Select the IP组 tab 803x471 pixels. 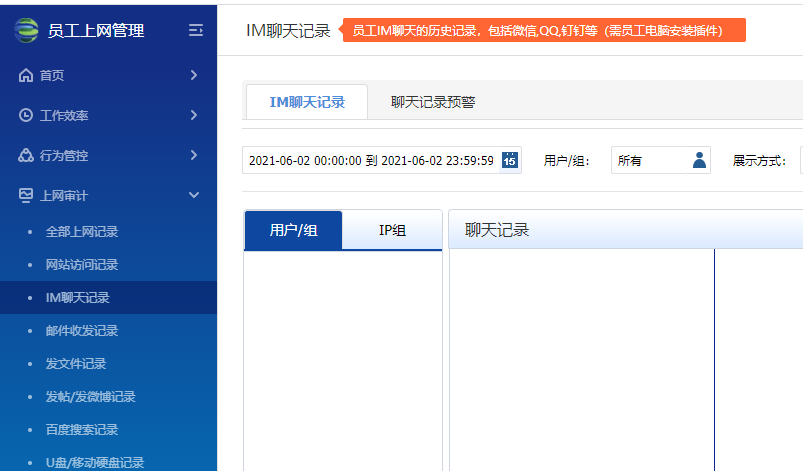pos(392,230)
